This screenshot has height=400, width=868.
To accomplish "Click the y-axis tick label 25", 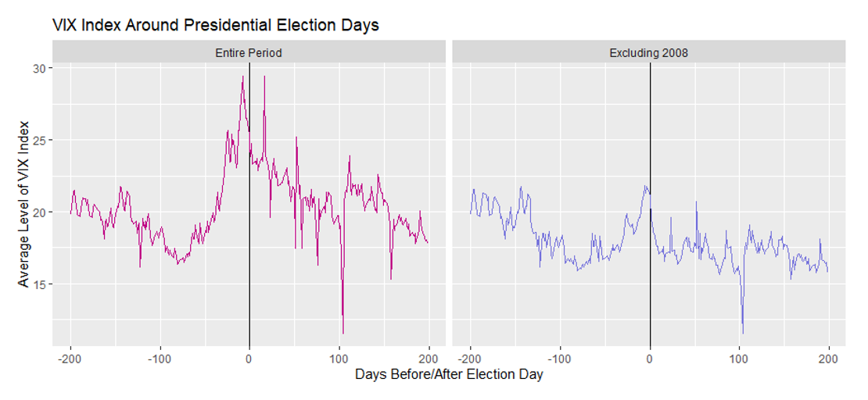I will pyautogui.click(x=38, y=141).
